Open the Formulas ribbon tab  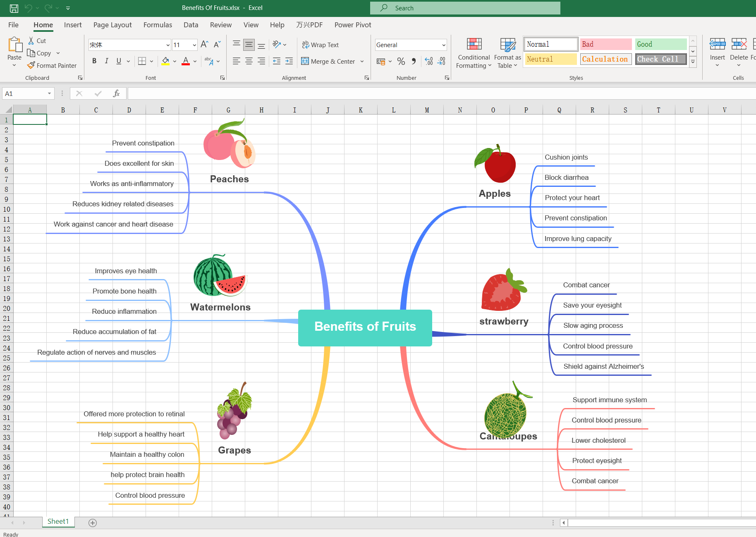(x=158, y=25)
